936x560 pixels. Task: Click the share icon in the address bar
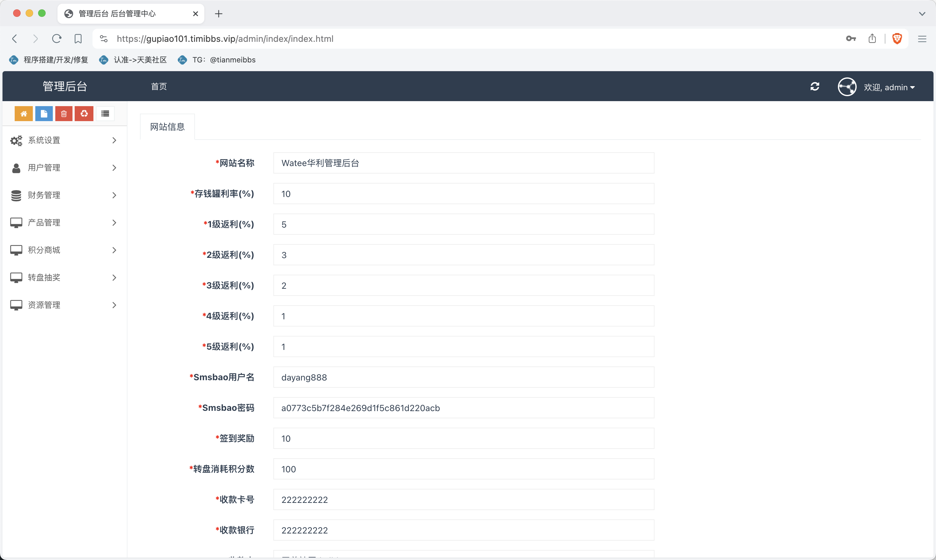pos(872,38)
